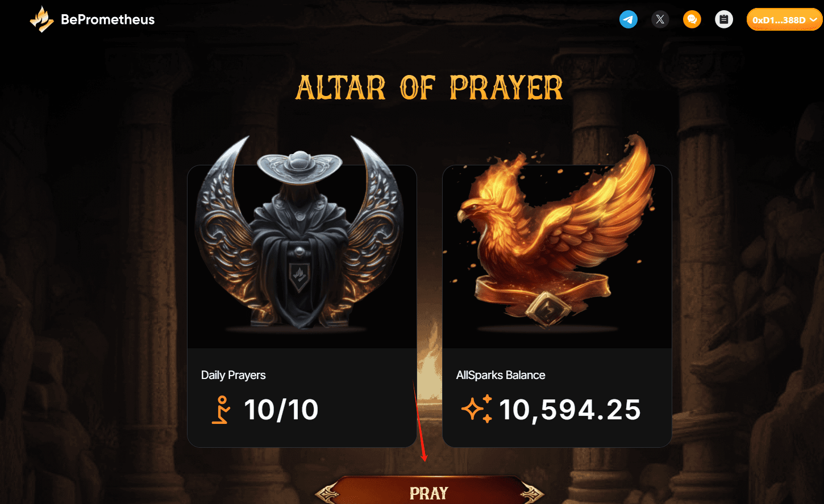The image size is (824, 504).
Task: Open the X (Twitter) icon
Action: 660,20
